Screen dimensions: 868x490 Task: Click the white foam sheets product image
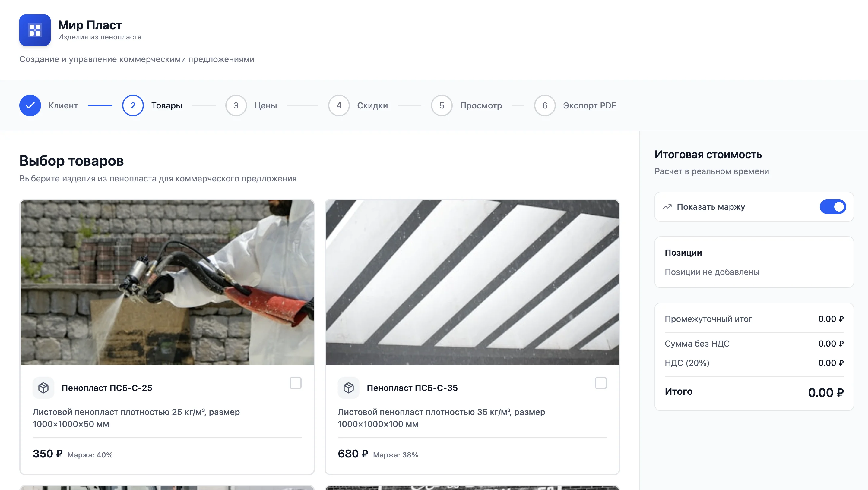[472, 282]
